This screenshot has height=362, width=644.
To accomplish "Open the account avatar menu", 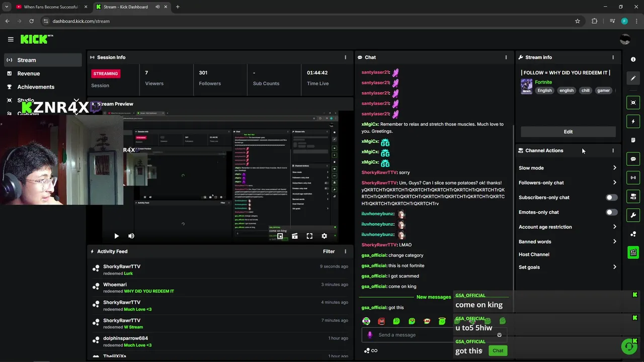I will tap(625, 39).
